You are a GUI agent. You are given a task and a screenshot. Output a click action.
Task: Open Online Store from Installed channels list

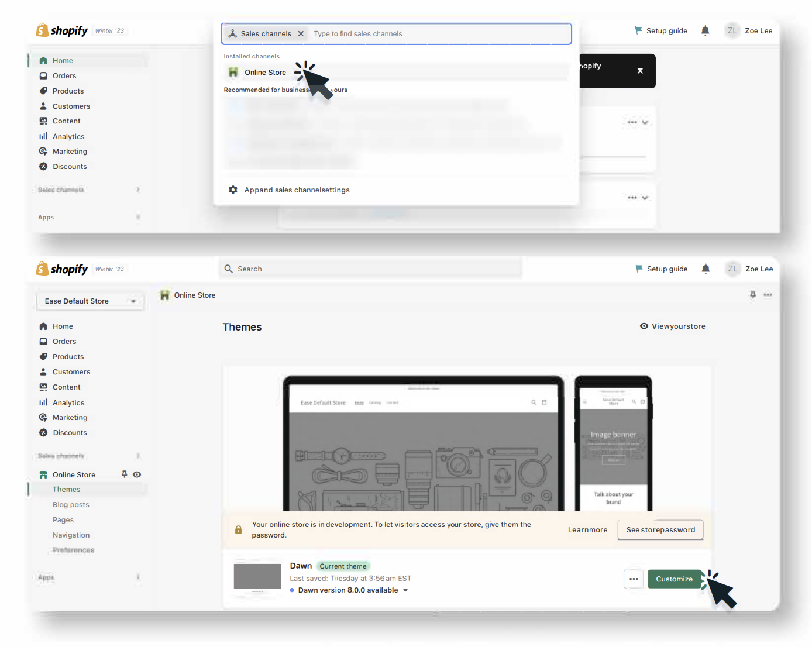[396, 73]
